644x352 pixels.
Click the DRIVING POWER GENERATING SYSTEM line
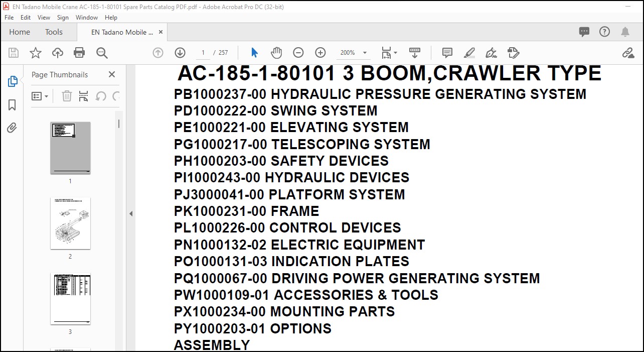tap(357, 278)
